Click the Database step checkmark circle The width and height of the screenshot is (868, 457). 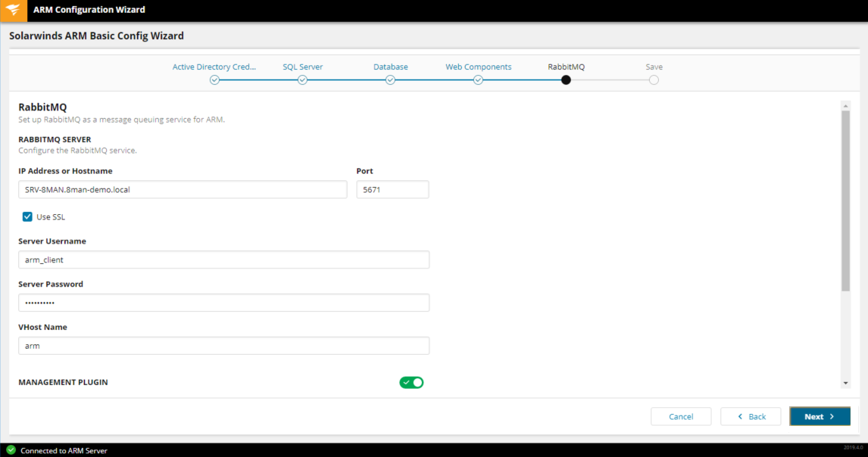tap(390, 80)
